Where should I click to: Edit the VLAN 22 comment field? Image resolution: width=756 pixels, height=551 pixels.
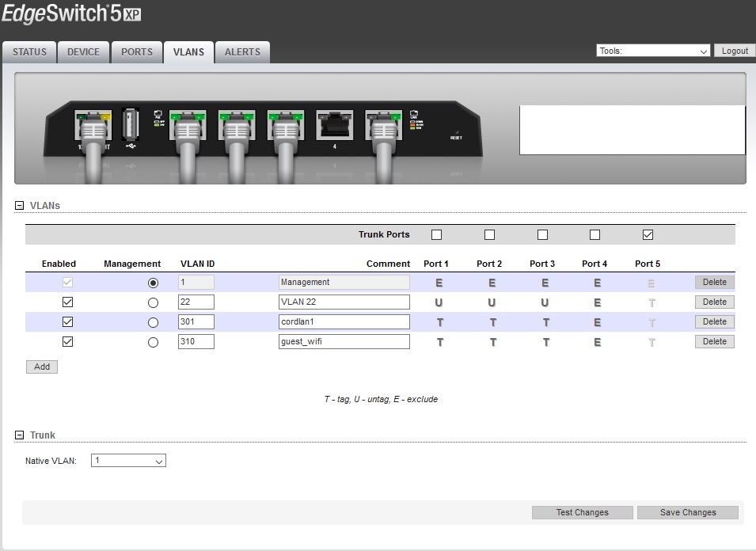(344, 302)
